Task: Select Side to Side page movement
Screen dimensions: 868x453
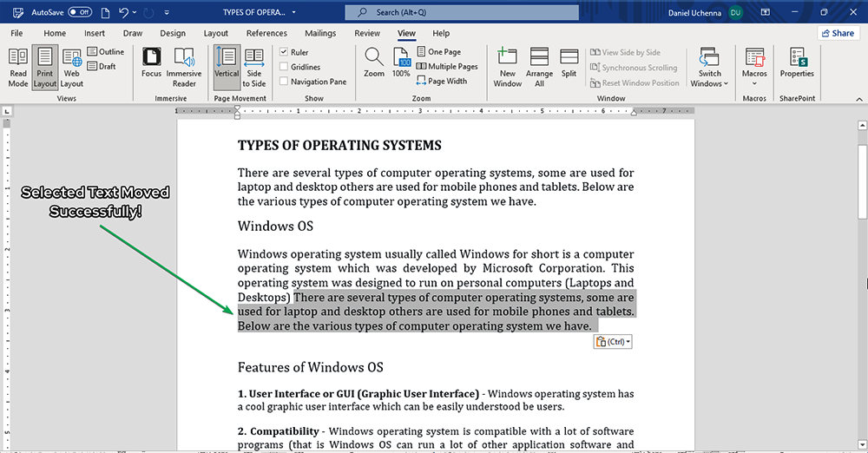Action: [x=254, y=67]
